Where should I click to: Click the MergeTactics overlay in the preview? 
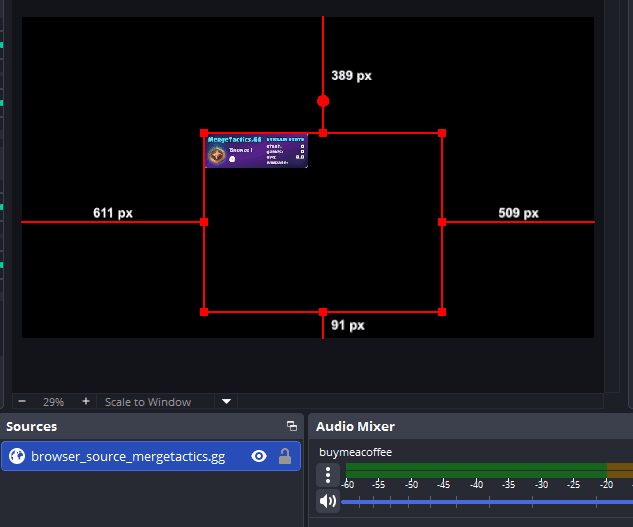pos(256,152)
